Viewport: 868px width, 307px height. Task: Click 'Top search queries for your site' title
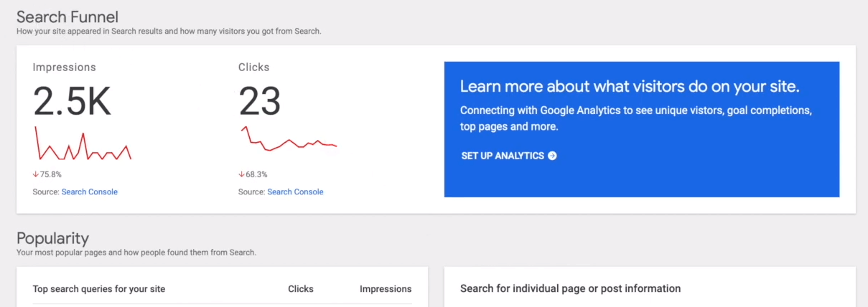point(99,289)
